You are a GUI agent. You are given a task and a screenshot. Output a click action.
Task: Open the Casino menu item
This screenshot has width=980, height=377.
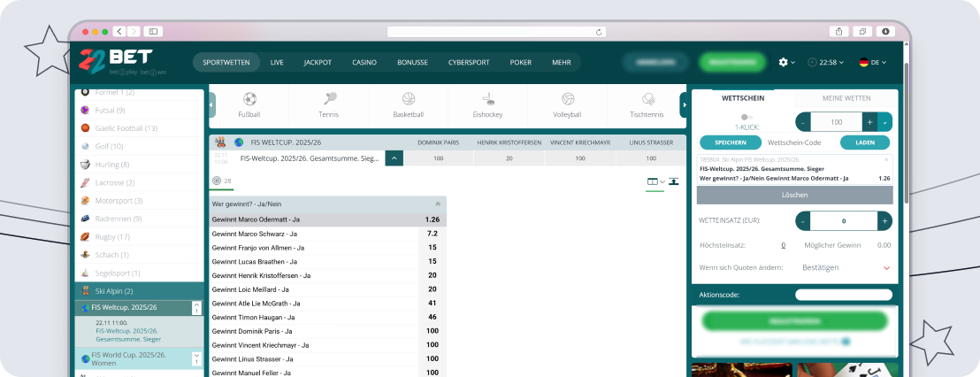coord(364,62)
